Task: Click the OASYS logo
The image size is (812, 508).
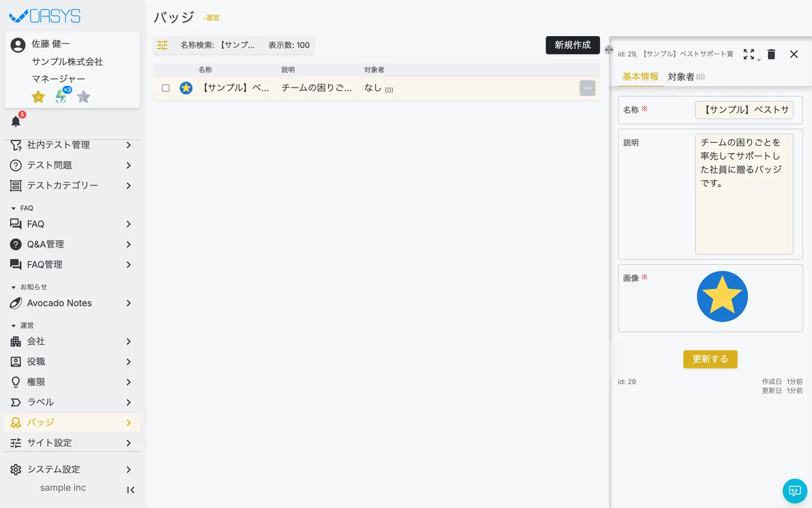Action: [45, 16]
